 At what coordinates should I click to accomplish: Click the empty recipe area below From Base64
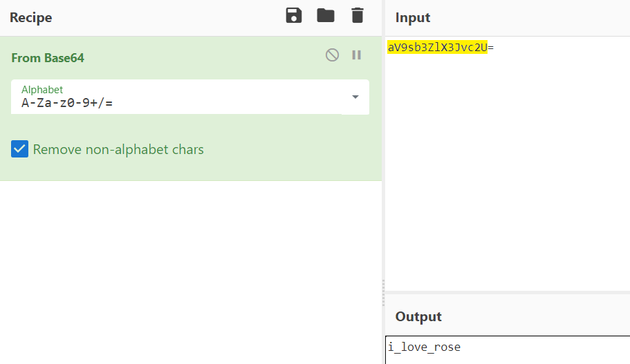(x=190, y=269)
